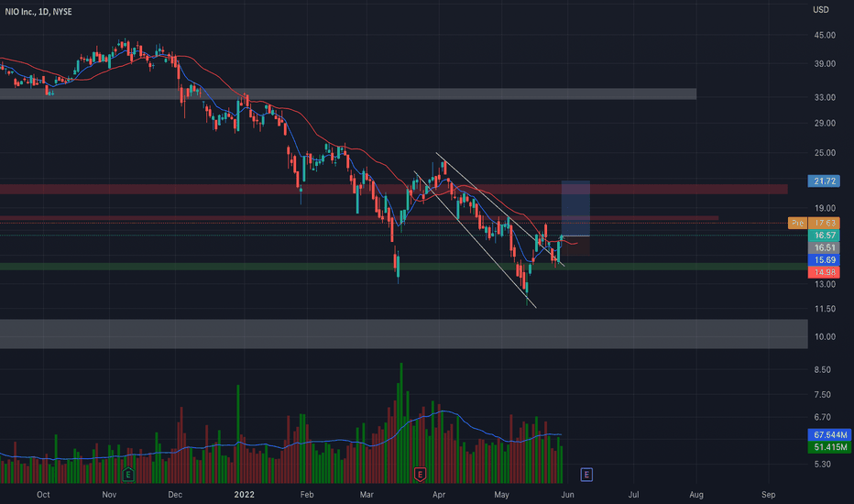Click the tallest green volume bar in March
Image resolution: width=854 pixels, height=504 pixels.
coord(401,422)
